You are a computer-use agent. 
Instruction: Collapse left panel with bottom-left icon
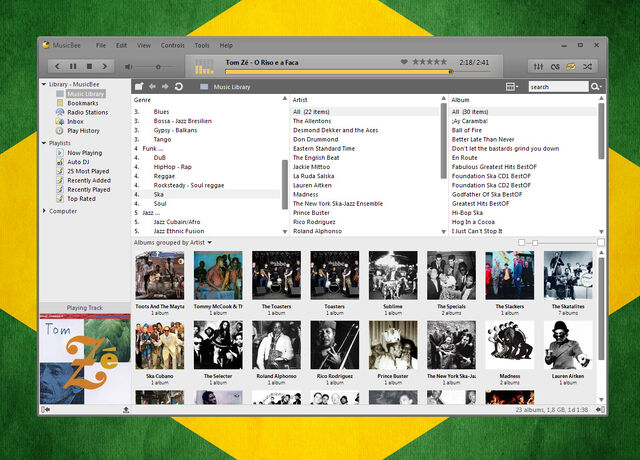tap(45, 409)
